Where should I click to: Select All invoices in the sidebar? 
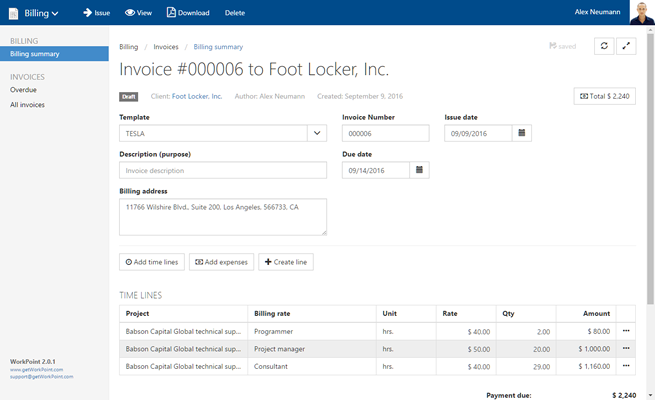(x=27, y=105)
